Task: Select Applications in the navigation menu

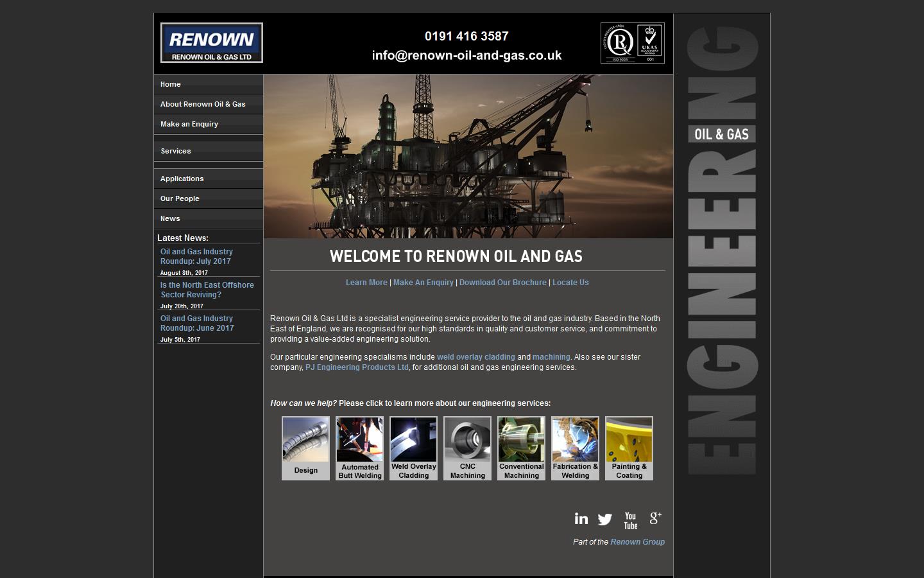Action: pos(182,179)
